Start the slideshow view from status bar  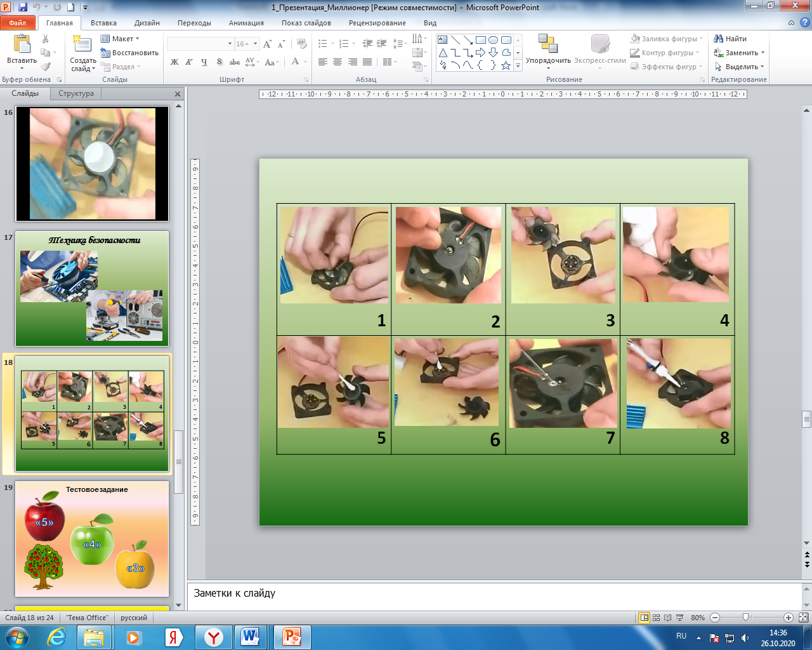coord(679,618)
